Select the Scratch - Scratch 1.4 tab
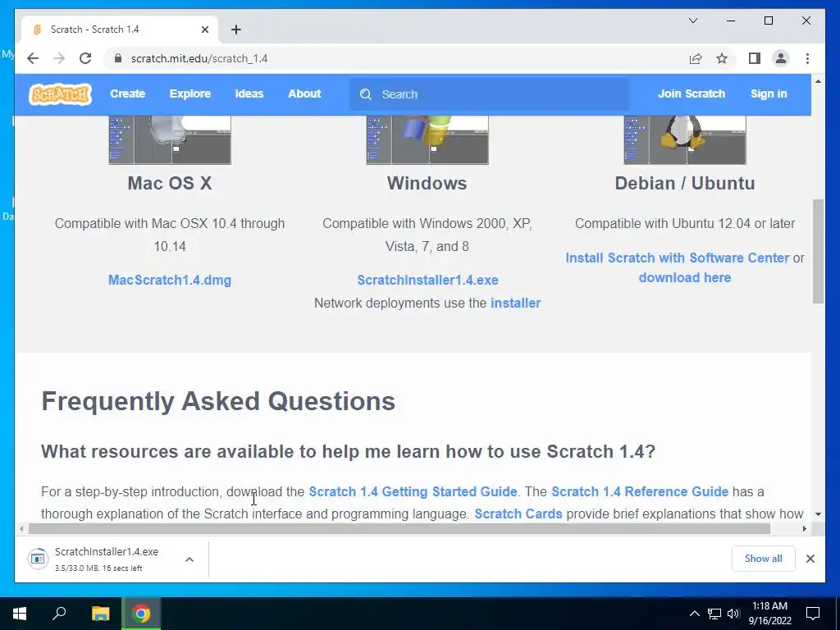 pos(119,30)
